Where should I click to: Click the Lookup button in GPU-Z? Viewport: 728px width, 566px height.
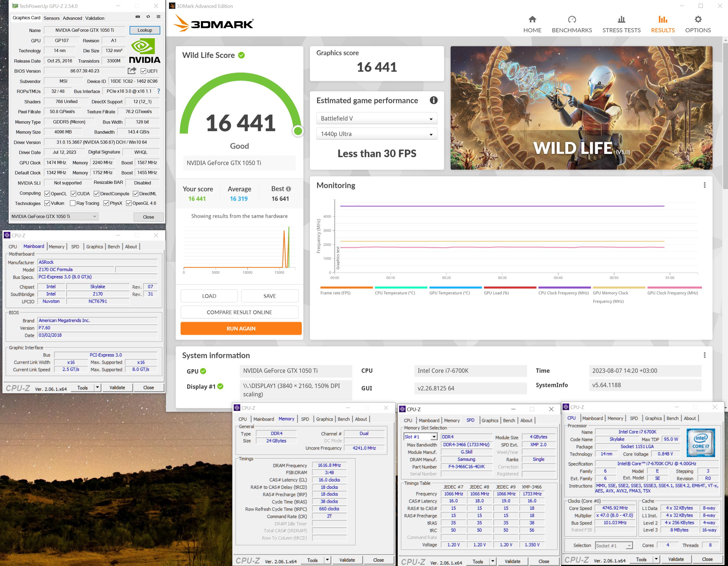tap(145, 30)
